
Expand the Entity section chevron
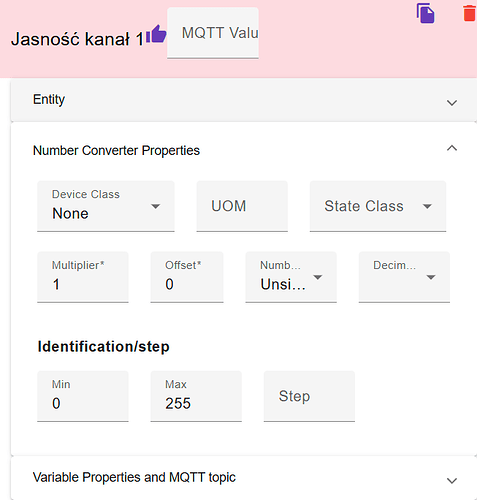452,103
